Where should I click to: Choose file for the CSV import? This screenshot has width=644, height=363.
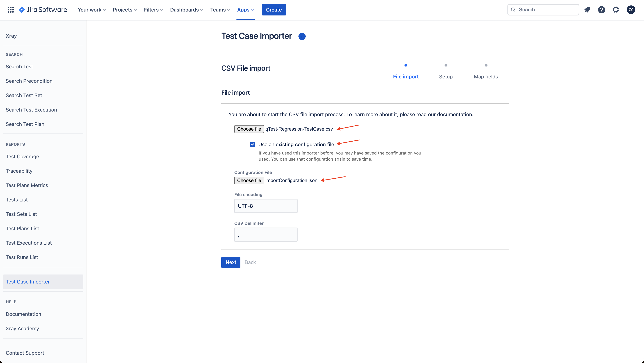click(x=249, y=129)
